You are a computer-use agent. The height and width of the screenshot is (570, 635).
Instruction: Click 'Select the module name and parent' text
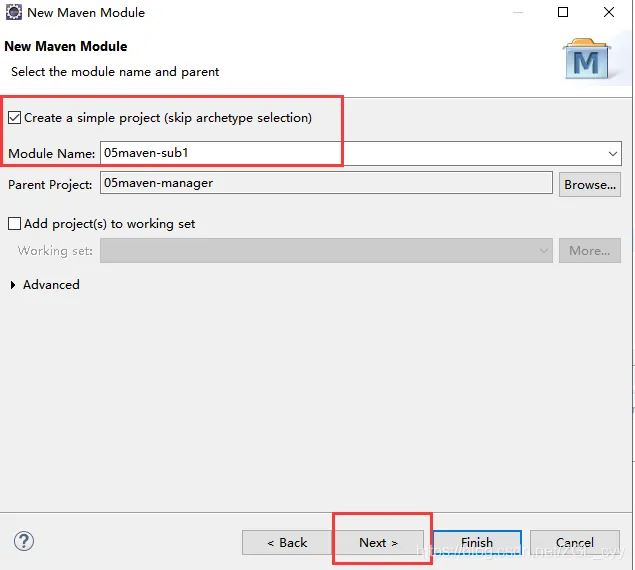[x=115, y=72]
